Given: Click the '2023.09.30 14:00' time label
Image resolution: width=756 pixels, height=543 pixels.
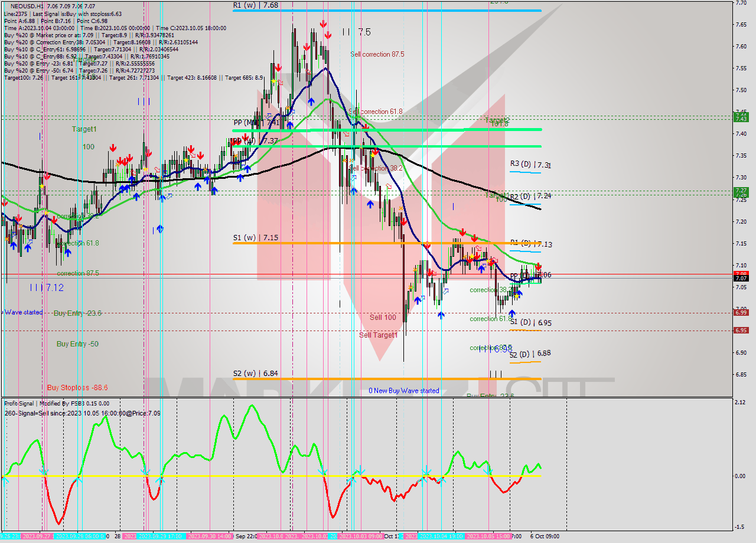Looking at the screenshot, I should click(209, 537).
